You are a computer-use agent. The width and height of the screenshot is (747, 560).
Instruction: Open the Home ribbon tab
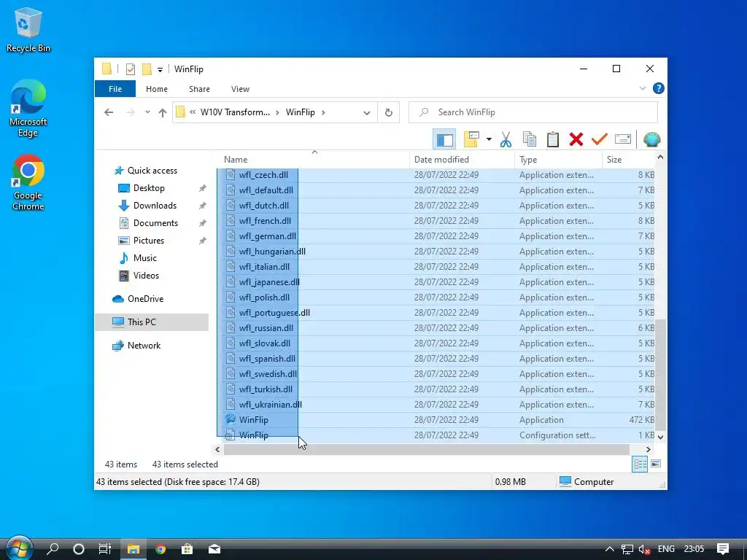(157, 89)
